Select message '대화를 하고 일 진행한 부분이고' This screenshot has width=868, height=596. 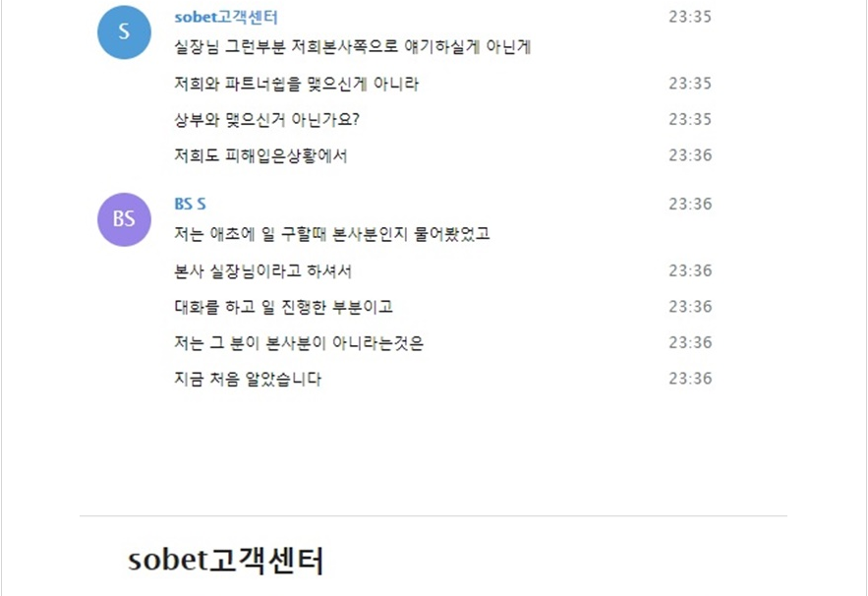(x=283, y=307)
